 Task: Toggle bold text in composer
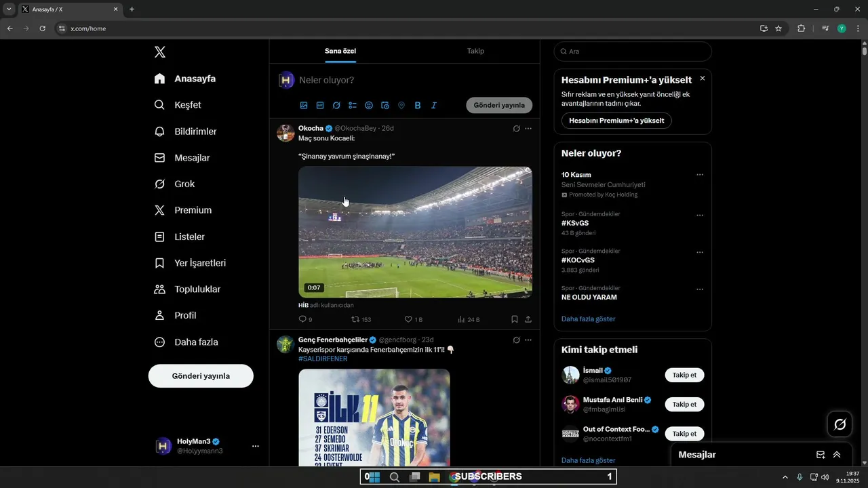pyautogui.click(x=418, y=105)
